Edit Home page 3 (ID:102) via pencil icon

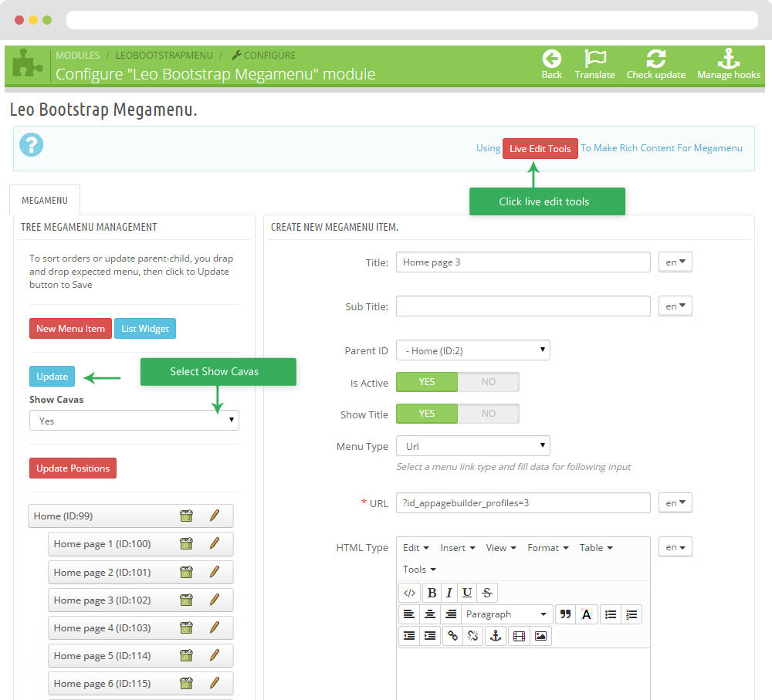point(214,600)
